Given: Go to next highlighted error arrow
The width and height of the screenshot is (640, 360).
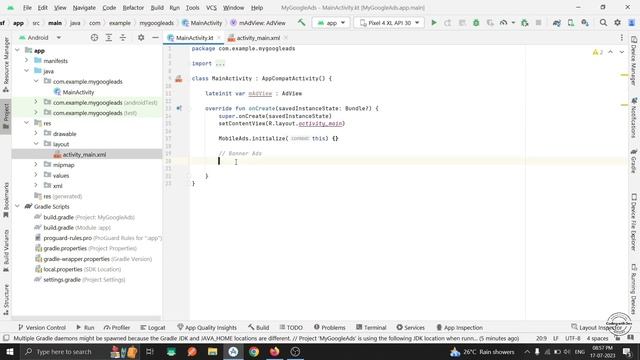Looking at the screenshot, I should (621, 52).
